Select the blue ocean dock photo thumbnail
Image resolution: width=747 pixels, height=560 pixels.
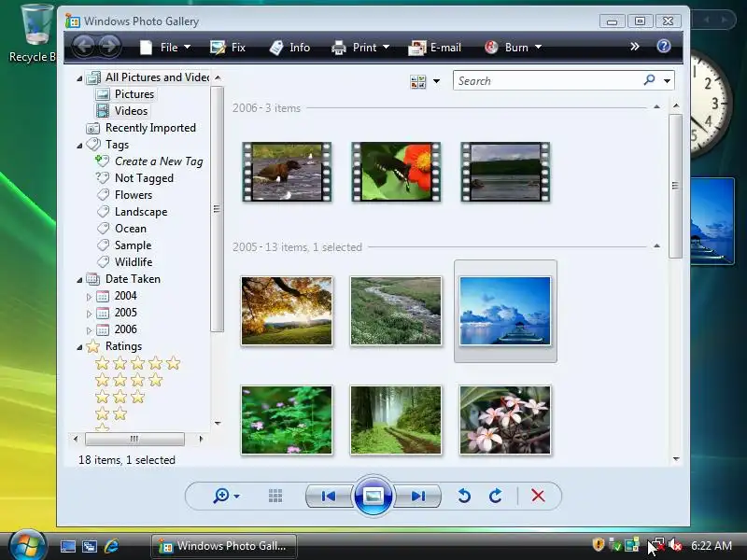[x=505, y=311]
